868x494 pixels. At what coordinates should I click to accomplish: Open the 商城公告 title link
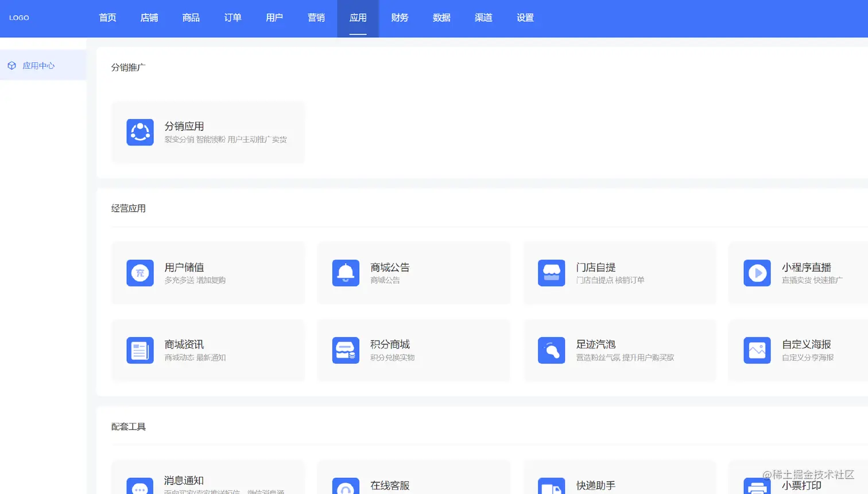pyautogui.click(x=390, y=268)
